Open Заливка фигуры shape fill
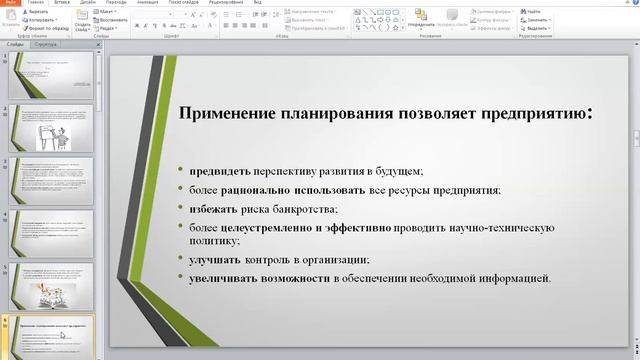 coord(491,12)
